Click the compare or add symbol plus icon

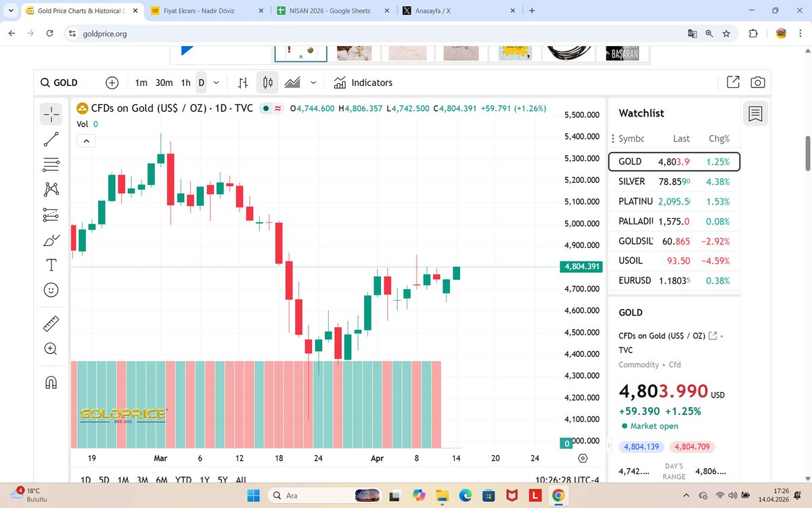[x=112, y=83]
